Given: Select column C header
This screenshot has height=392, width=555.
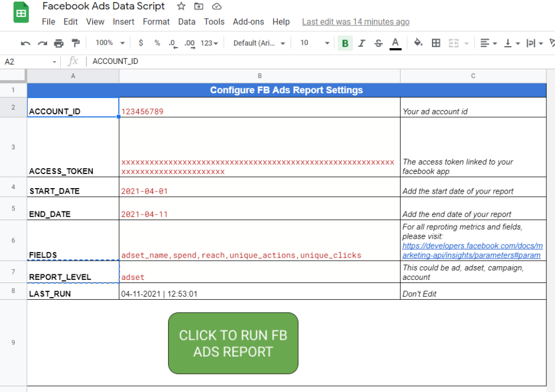Looking at the screenshot, I should (473, 76).
